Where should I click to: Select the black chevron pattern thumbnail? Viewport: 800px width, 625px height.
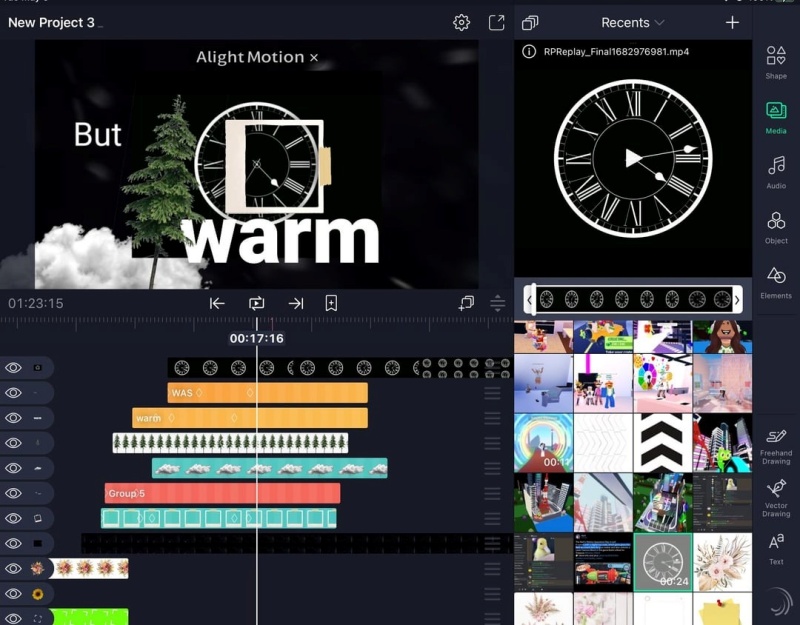point(663,443)
